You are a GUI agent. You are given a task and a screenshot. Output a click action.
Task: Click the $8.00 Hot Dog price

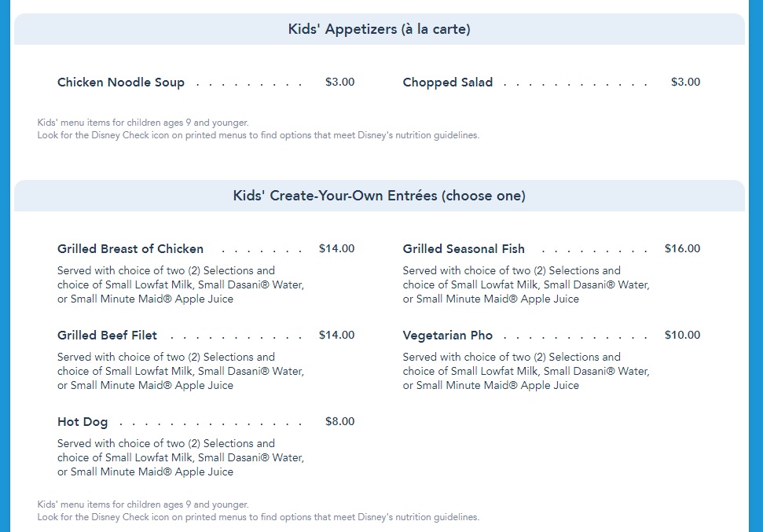click(339, 422)
